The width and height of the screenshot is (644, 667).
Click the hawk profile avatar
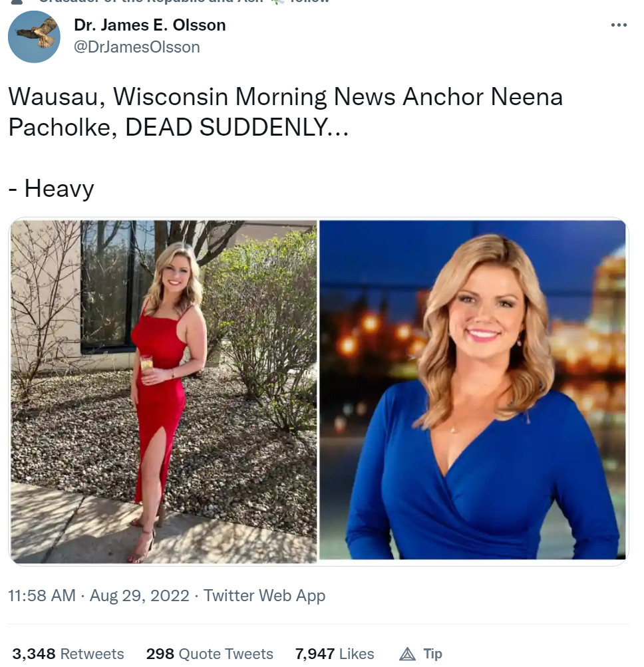(34, 37)
